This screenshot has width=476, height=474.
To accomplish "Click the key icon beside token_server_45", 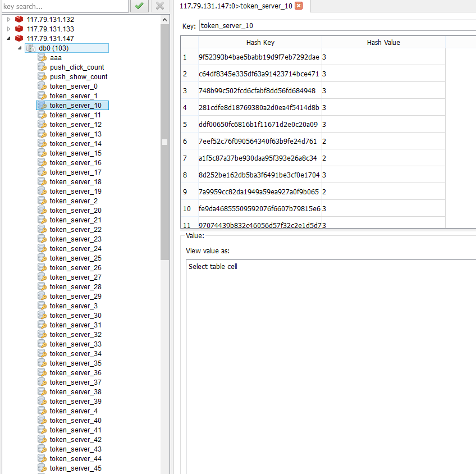I will pos(42,468).
